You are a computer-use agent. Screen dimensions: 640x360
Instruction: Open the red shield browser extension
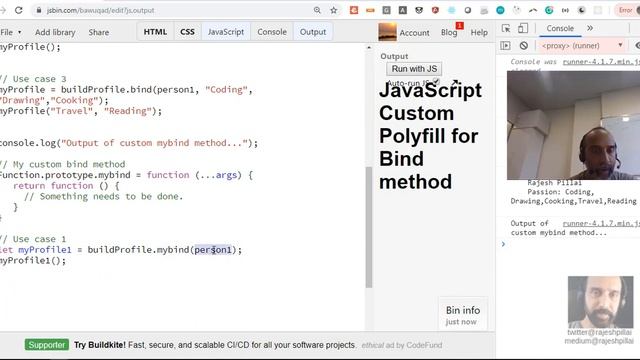click(x=435, y=10)
